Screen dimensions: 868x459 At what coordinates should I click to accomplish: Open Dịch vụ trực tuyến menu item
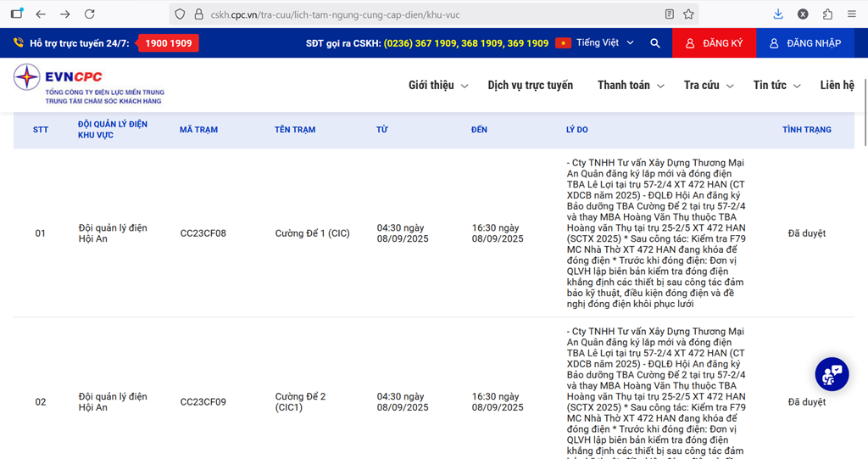530,86
